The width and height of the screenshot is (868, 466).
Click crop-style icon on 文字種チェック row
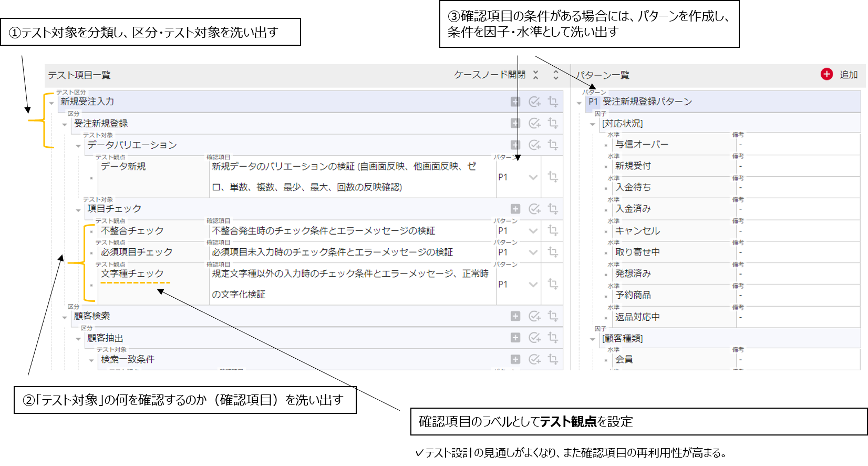[x=553, y=284]
